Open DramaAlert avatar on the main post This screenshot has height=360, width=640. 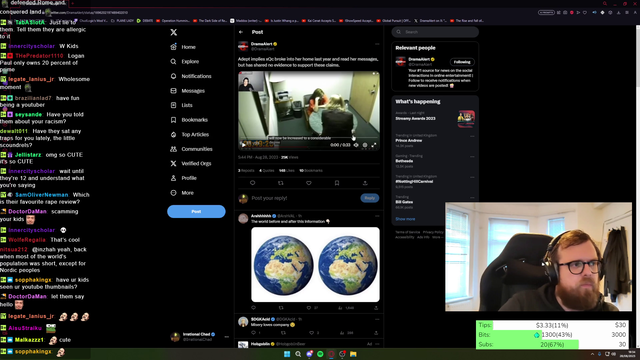click(243, 46)
